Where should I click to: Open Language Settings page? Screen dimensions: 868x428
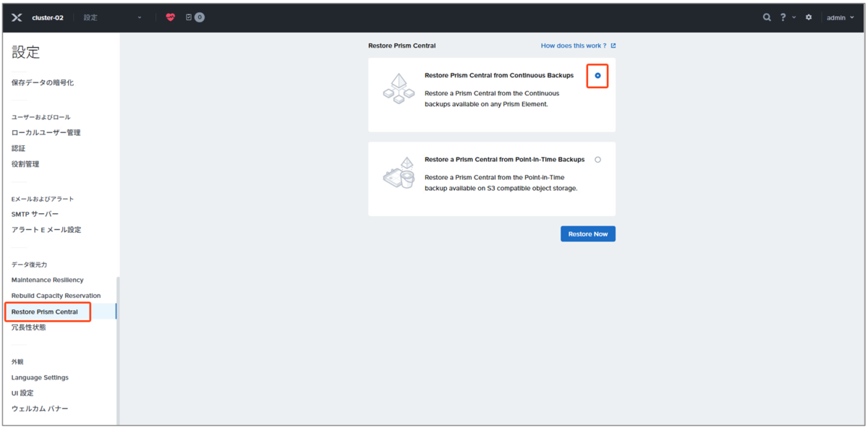41,377
